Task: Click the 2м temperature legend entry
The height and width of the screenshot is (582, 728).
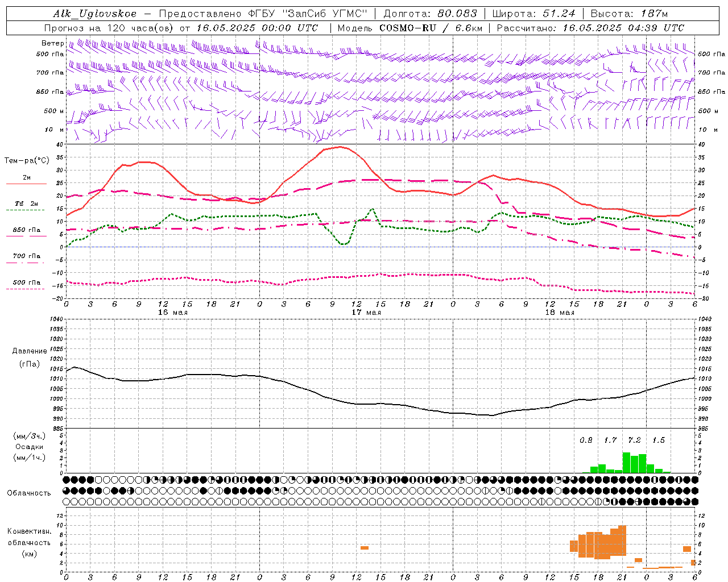Action: coord(27,178)
